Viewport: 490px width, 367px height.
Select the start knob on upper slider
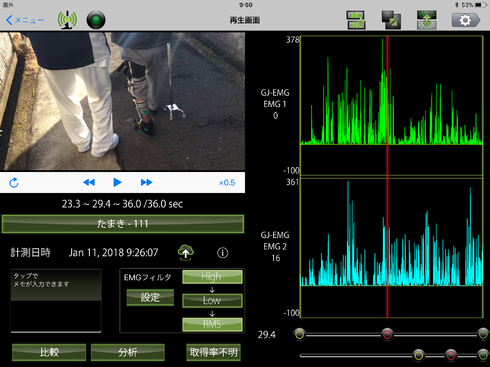(299, 334)
